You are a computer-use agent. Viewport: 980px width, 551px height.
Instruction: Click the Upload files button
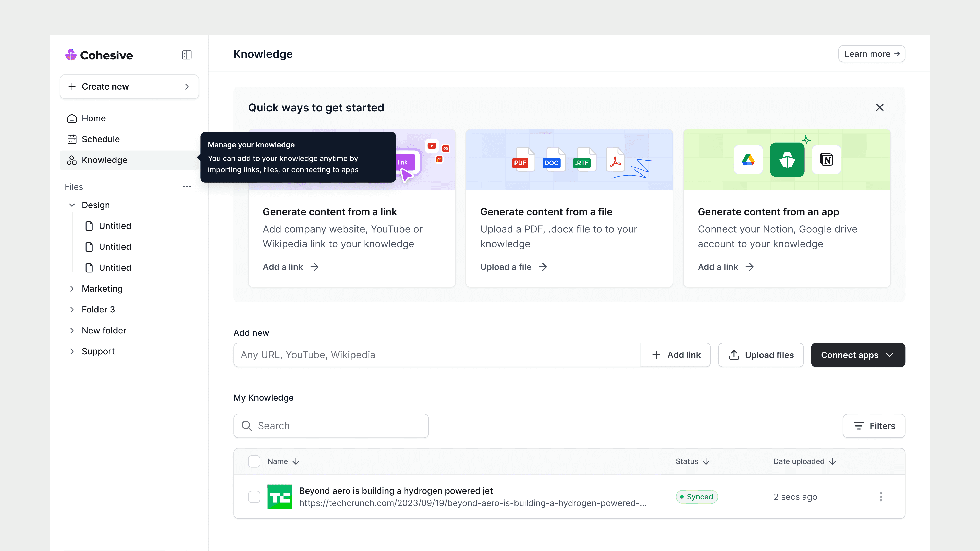pos(761,355)
